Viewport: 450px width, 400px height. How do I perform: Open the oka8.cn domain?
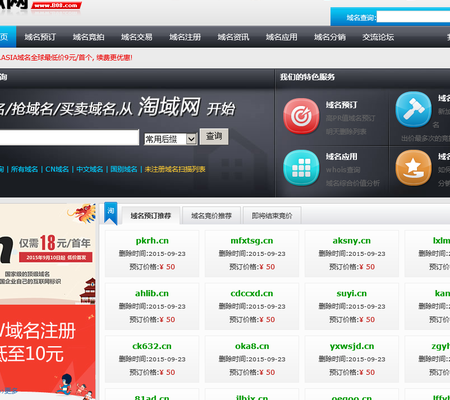click(x=252, y=346)
